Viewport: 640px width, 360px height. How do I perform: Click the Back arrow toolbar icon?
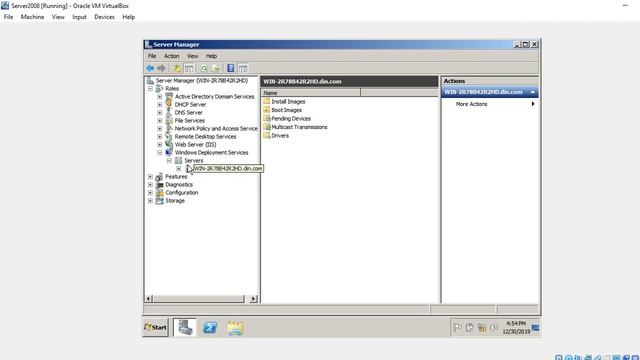coord(150,68)
